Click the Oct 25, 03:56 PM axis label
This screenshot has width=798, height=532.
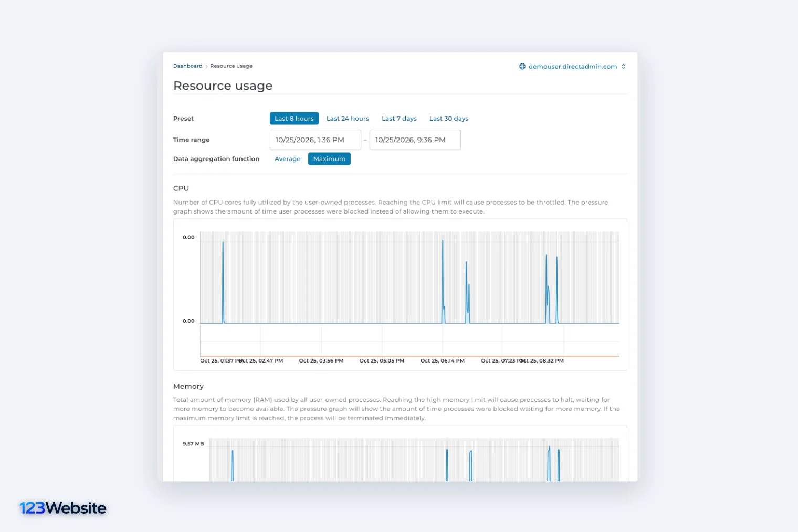(x=321, y=361)
